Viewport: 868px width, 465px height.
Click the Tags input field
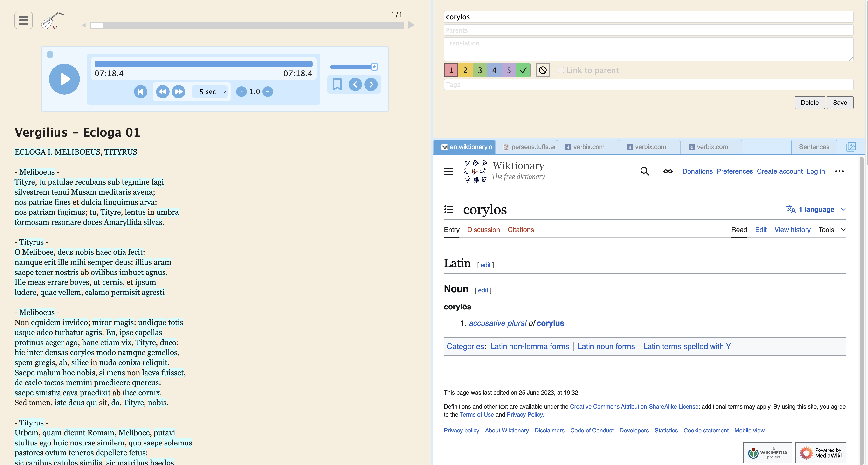pos(648,85)
